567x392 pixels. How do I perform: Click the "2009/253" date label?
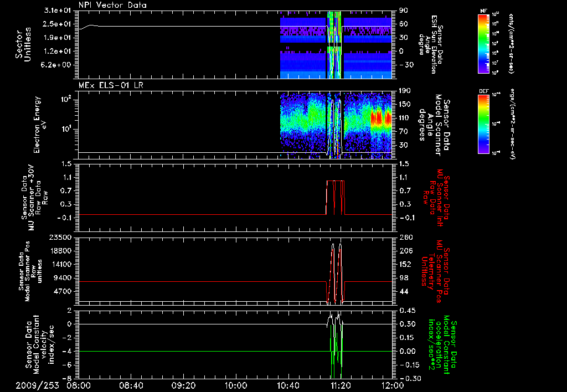coord(37,385)
